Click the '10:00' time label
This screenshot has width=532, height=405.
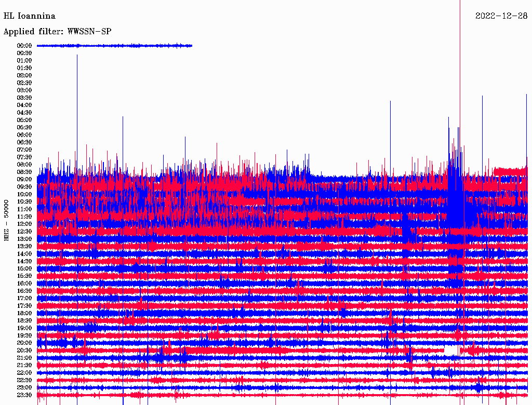(x=24, y=194)
